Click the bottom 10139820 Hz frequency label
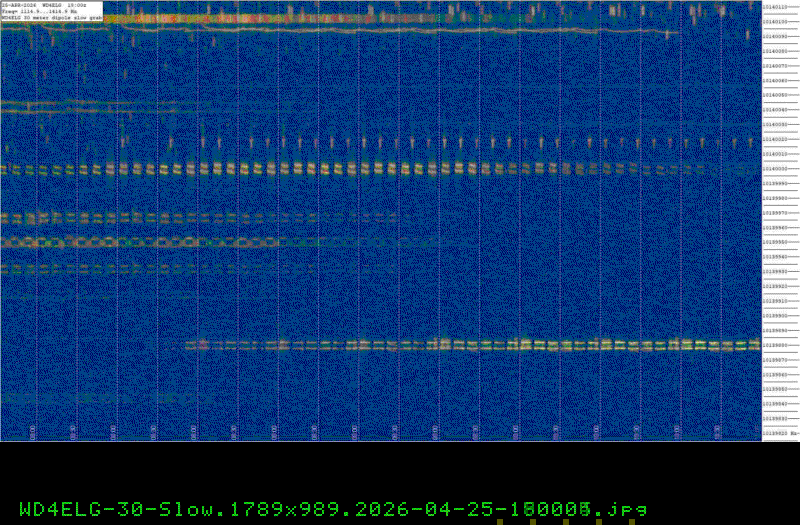This screenshot has width=800, height=525. (x=778, y=434)
